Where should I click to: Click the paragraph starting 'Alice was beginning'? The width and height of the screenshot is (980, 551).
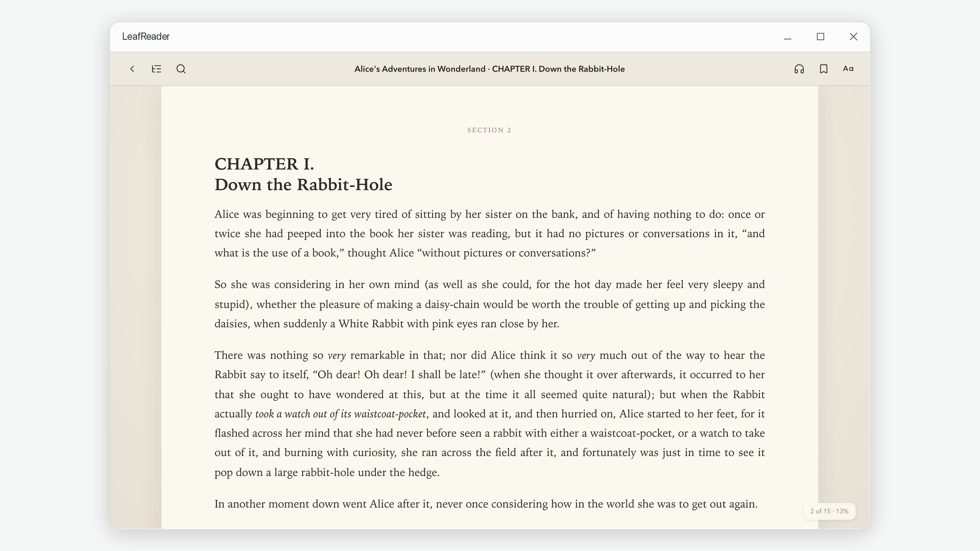click(x=490, y=233)
